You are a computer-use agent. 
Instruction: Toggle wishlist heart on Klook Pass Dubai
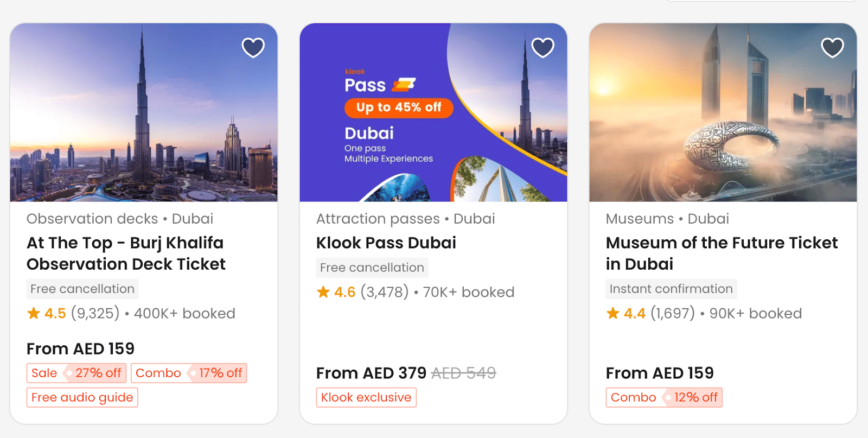pos(542,48)
